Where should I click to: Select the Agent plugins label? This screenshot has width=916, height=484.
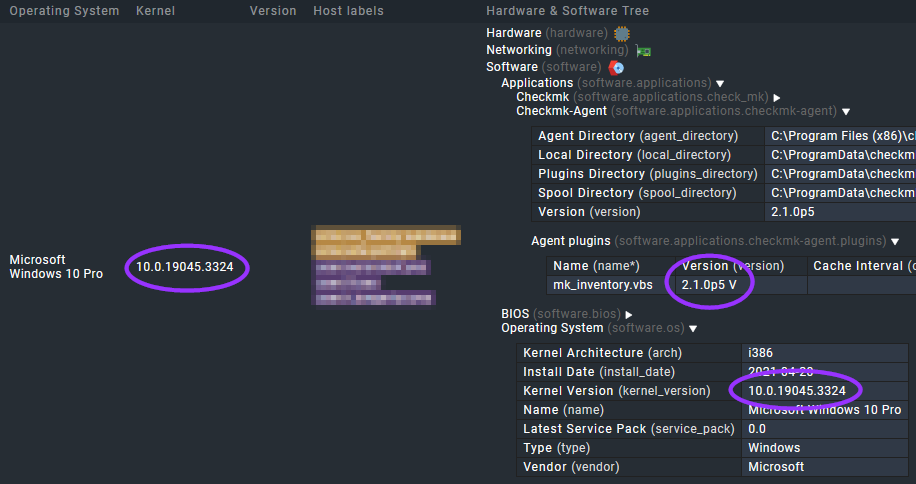coord(571,241)
